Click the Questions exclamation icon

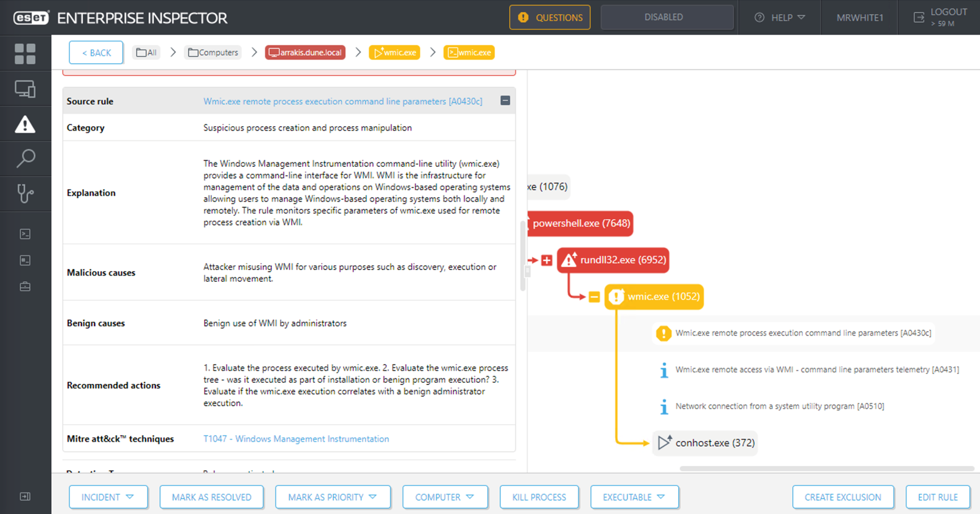pos(523,17)
